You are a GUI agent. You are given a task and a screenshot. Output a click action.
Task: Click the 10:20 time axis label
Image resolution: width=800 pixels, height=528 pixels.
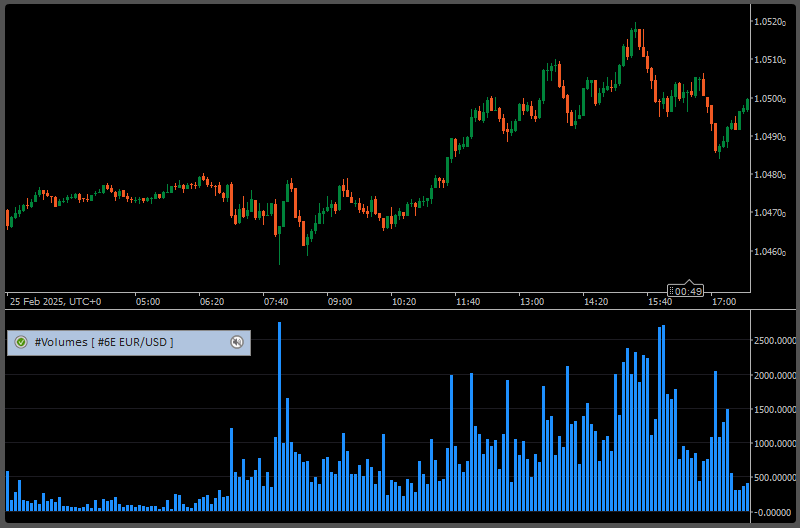coord(403,301)
